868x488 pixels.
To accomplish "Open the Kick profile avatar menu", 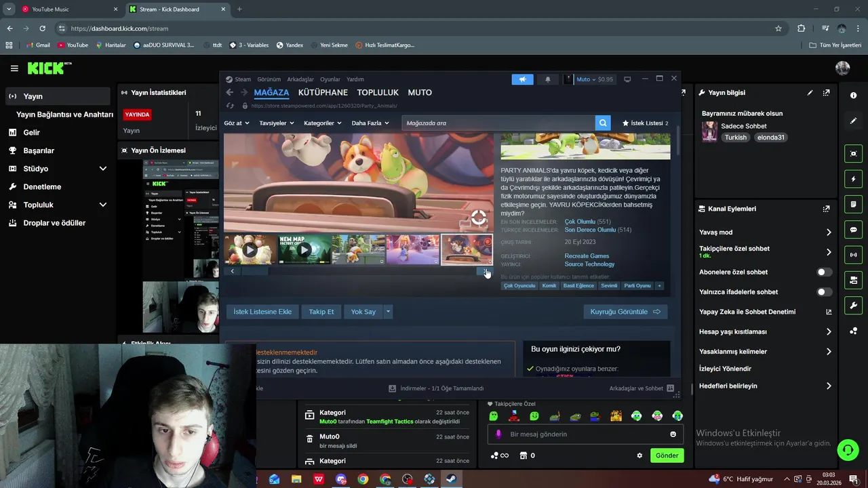I will tap(843, 68).
